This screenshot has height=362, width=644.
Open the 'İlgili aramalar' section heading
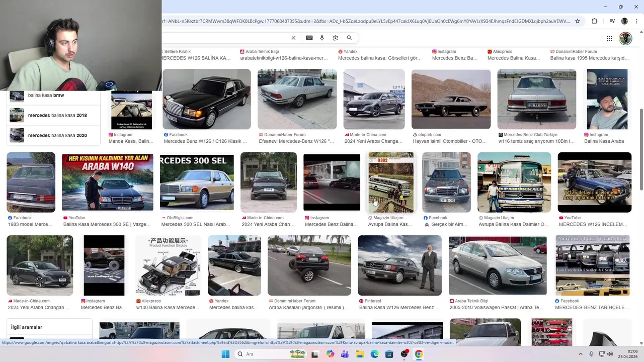pos(27,327)
